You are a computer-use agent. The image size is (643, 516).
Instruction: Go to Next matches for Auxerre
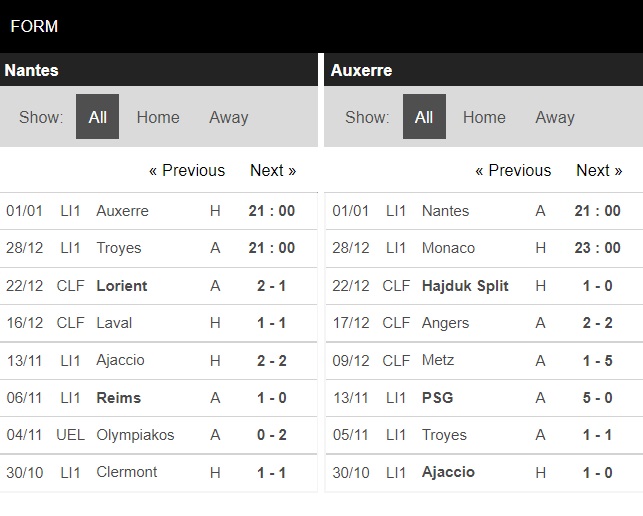[599, 170]
